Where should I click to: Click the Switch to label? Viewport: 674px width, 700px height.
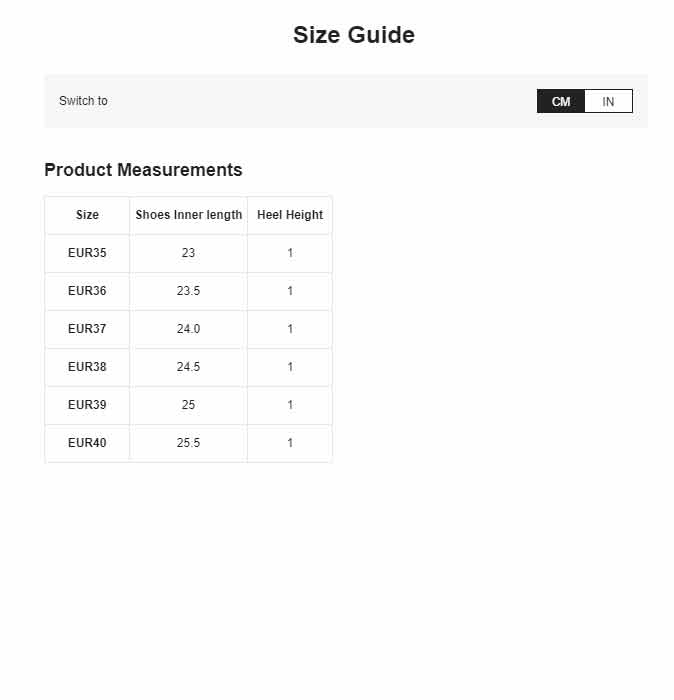pyautogui.click(x=83, y=101)
